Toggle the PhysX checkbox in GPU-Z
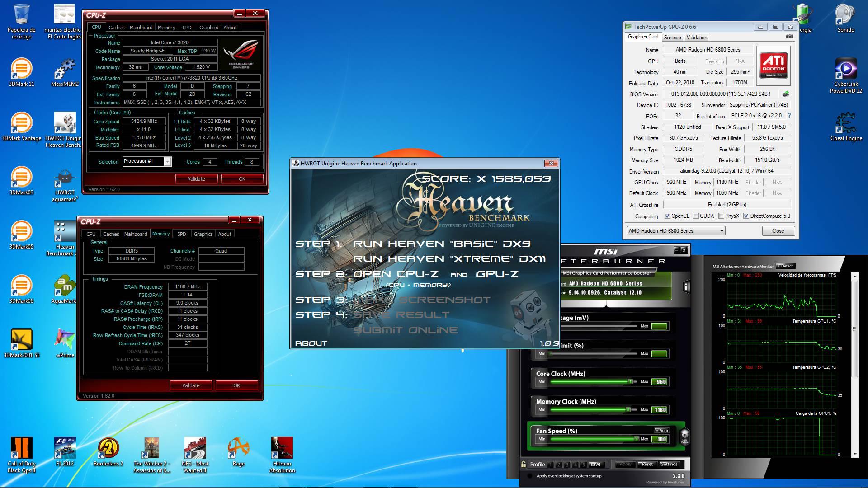Screen dimensions: 868x488 (721, 216)
